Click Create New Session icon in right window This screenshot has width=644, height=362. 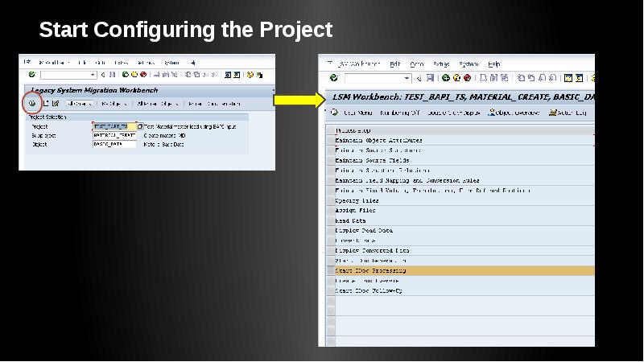[x=568, y=77]
